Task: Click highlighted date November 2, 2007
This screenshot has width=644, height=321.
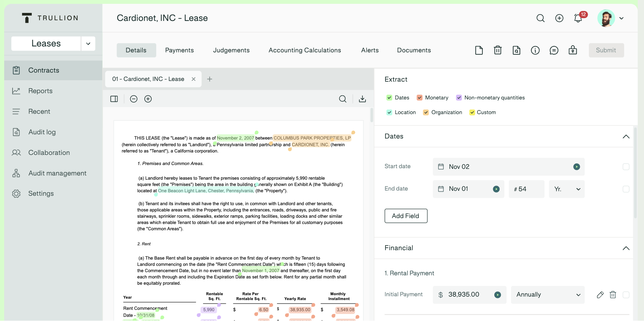Action: pos(235,138)
